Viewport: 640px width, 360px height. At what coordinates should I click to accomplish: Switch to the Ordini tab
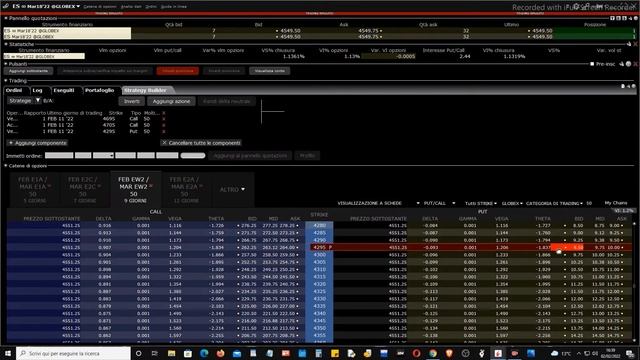point(14,90)
